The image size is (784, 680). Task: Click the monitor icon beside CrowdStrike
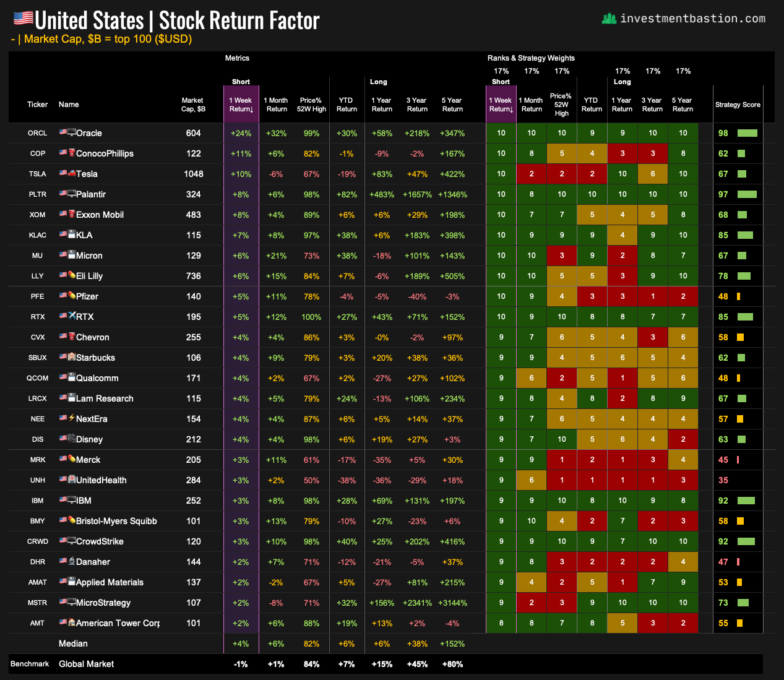click(x=72, y=541)
